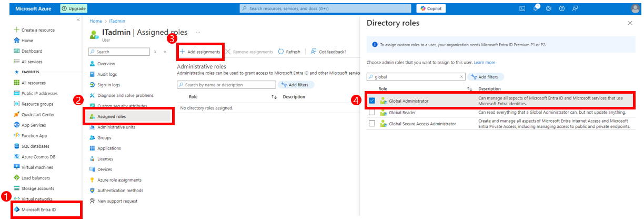The image size is (644, 220).
Task: Open the portal Settings gear
Action: coord(549,8)
